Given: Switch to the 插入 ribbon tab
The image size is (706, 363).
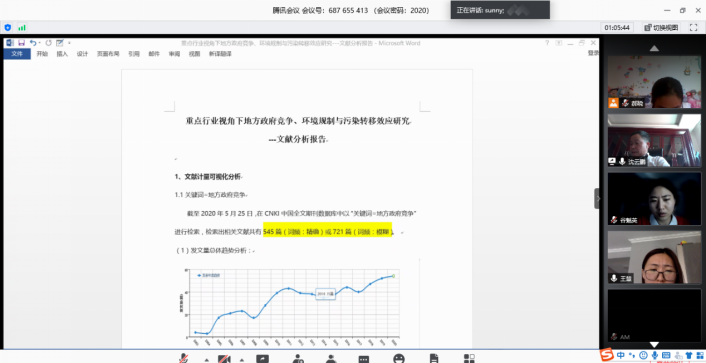Looking at the screenshot, I should coord(62,54).
